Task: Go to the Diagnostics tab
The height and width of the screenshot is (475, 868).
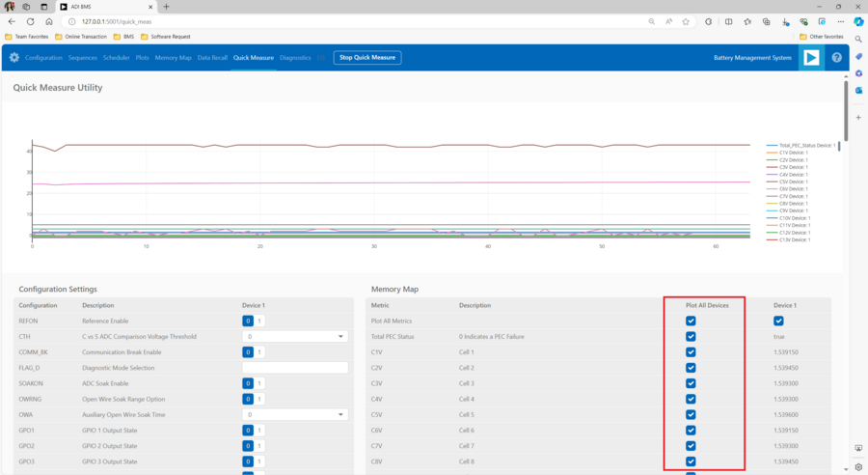Action: (x=295, y=58)
